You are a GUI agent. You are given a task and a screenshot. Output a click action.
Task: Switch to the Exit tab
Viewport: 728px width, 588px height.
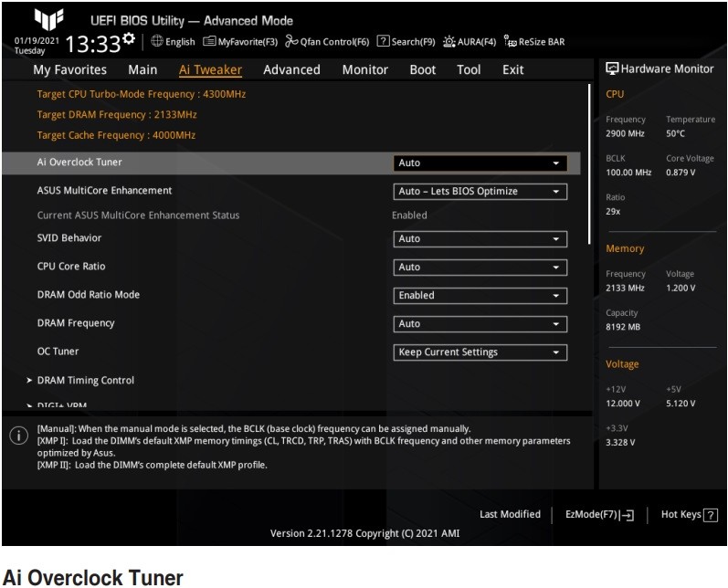[x=512, y=69]
